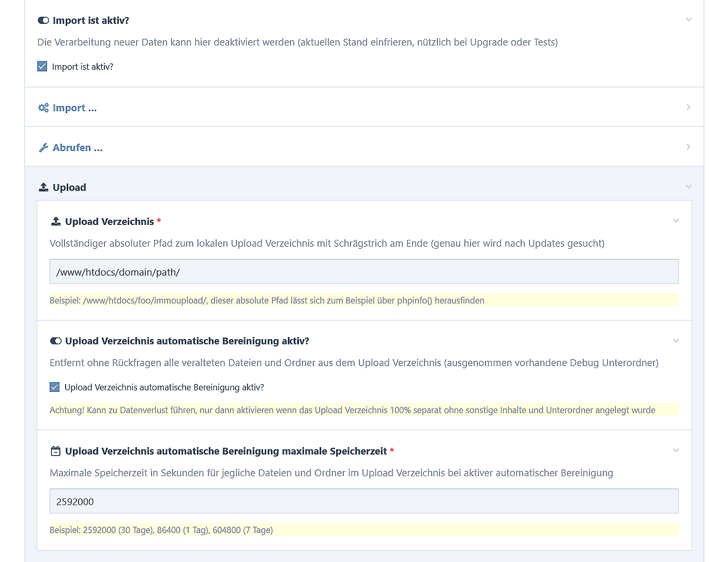Disable Upload Verzeichnis automatische Bereinigung checkbox
The image size is (728, 562).
coord(55,387)
